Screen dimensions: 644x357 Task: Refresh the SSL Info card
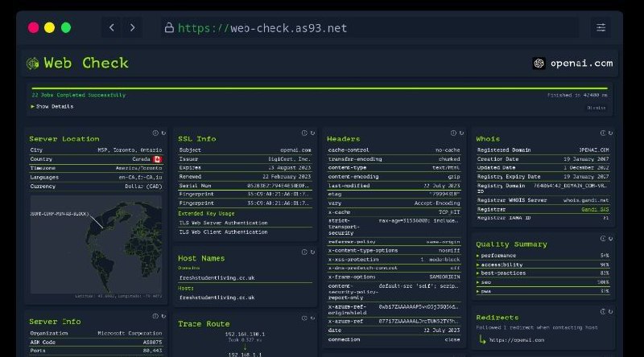pyautogui.click(x=312, y=133)
